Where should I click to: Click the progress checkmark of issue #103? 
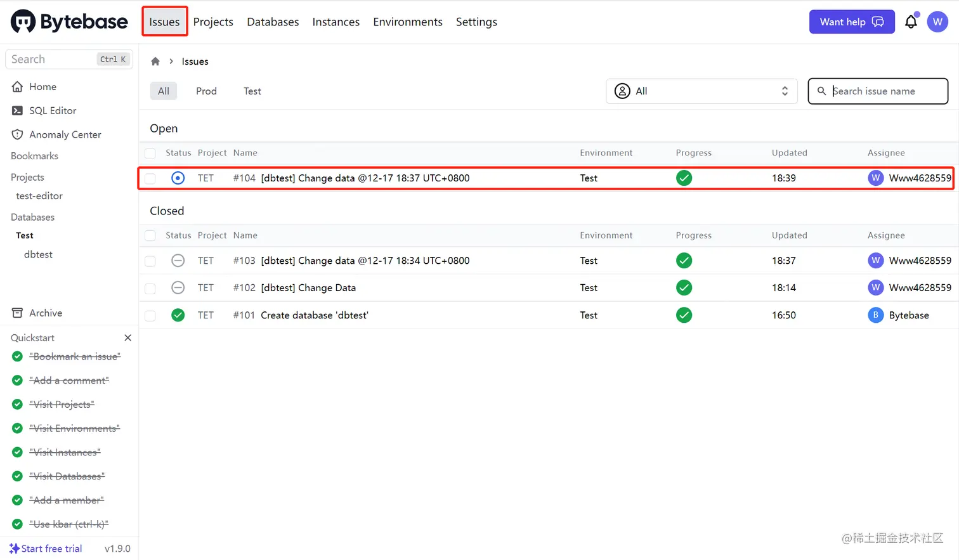tap(684, 261)
